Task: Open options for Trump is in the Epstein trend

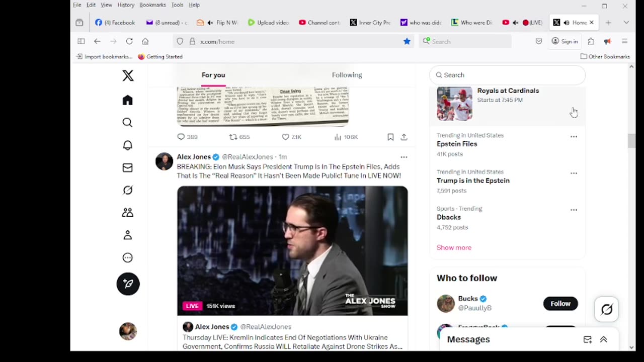Action: [574, 173]
